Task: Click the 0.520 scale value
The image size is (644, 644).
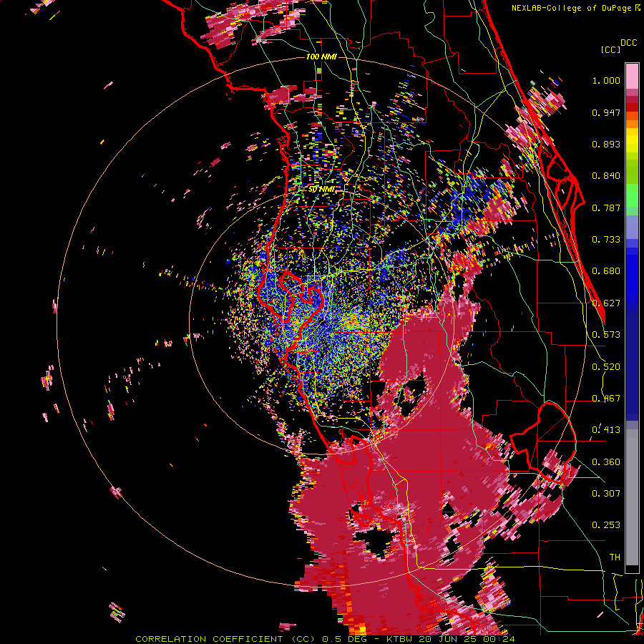Action: (x=606, y=367)
